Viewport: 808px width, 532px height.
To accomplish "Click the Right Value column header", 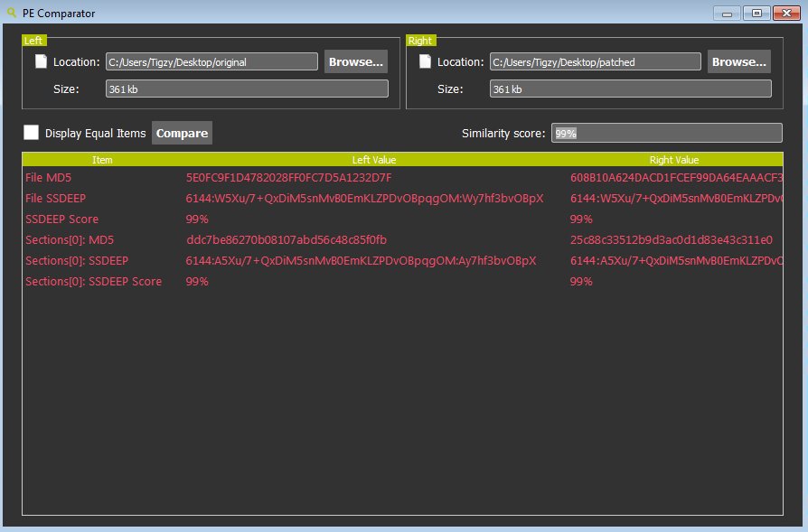I will pyautogui.click(x=674, y=160).
